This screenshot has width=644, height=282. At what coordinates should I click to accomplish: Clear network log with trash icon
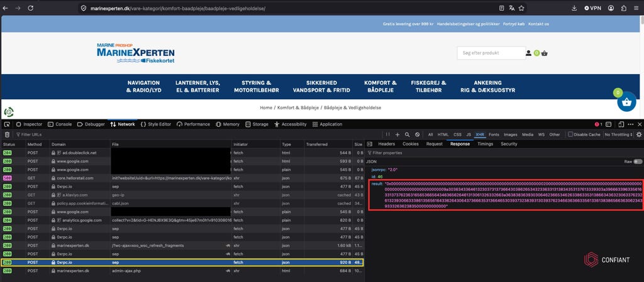[7, 134]
